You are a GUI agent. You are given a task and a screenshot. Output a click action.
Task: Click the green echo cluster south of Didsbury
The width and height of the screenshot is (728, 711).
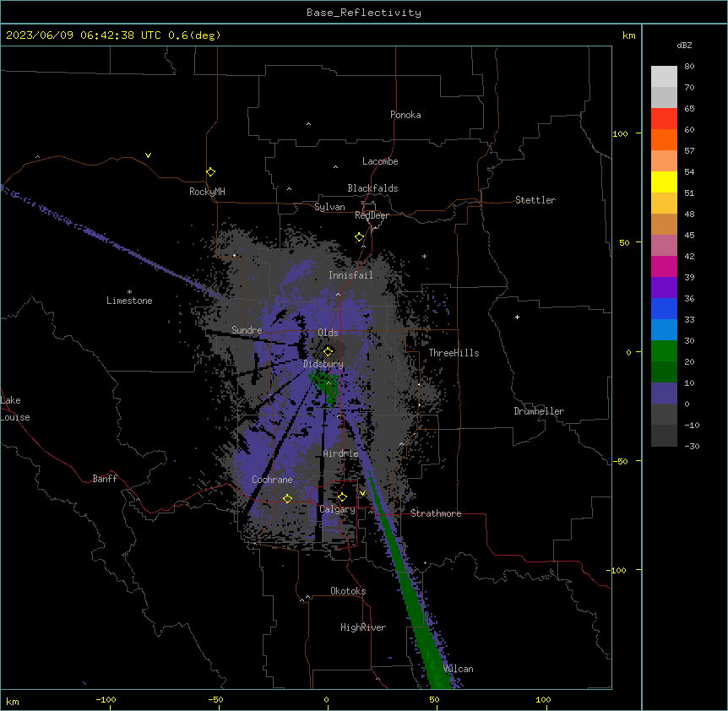click(x=325, y=386)
